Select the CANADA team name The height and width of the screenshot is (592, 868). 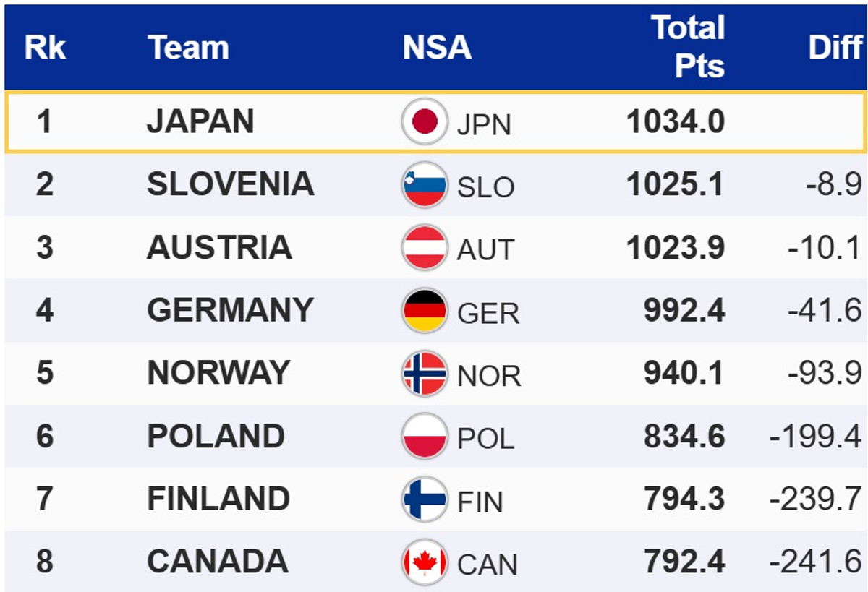tap(218, 562)
